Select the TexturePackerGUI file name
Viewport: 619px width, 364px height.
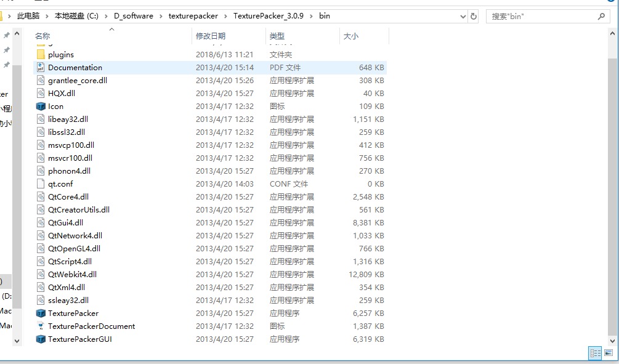click(x=79, y=339)
